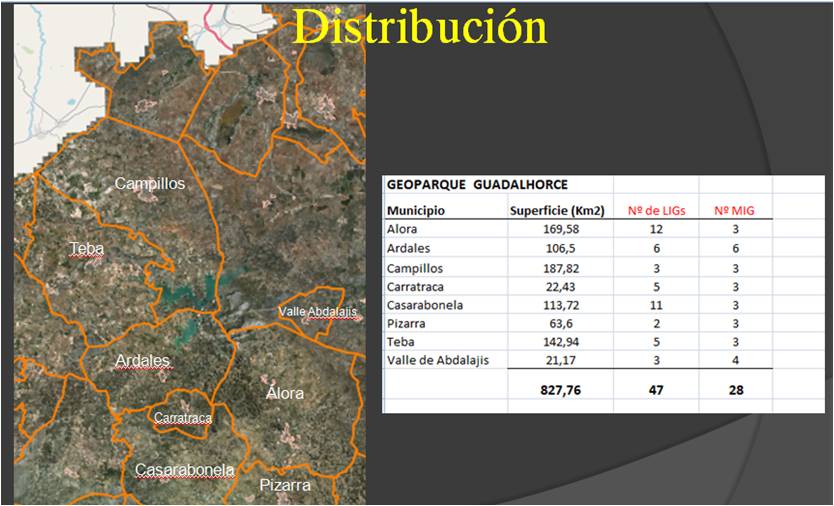The width and height of the screenshot is (834, 506).
Task: Click the 'Pizarra' label on the map
Action: point(285,485)
